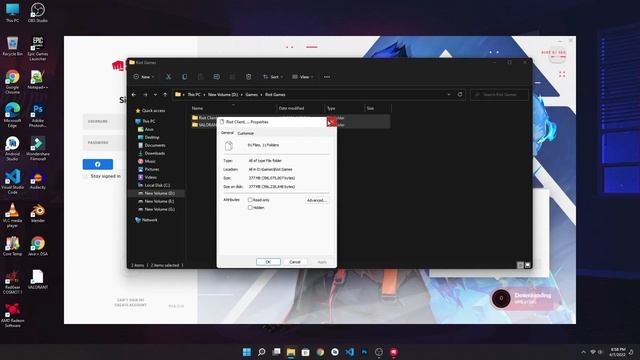This screenshot has width=640, height=360.
Task: Click the red Riot Client taskbar icon
Action: pyautogui.click(x=393, y=352)
